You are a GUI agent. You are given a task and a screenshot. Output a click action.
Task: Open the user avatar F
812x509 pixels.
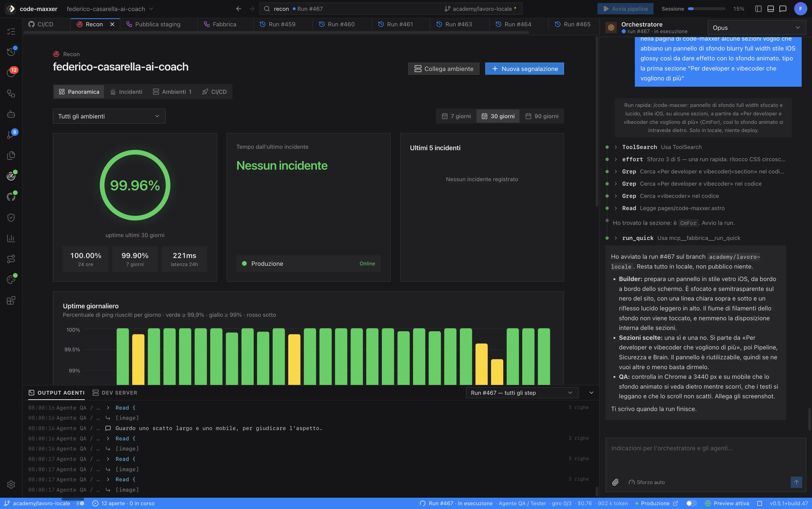click(x=800, y=9)
